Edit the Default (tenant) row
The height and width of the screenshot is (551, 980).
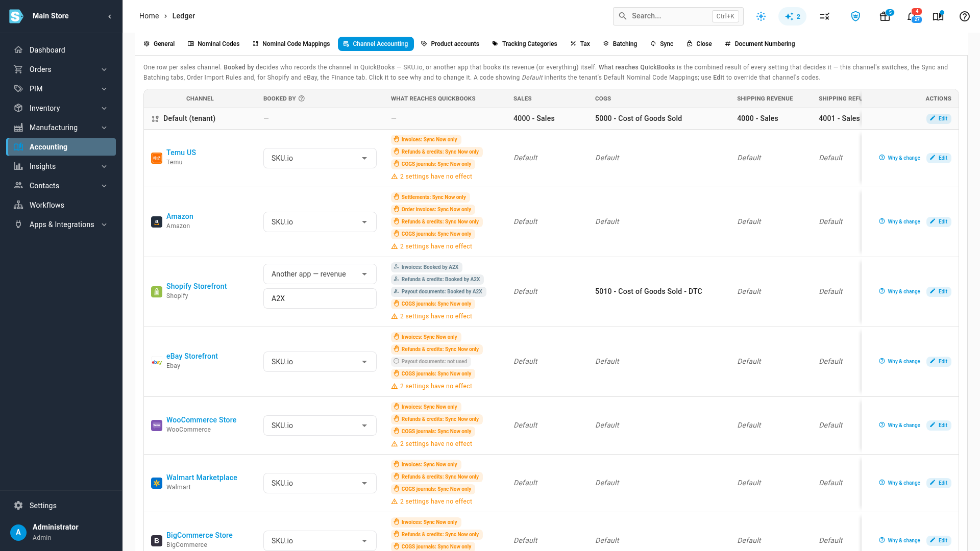point(939,118)
